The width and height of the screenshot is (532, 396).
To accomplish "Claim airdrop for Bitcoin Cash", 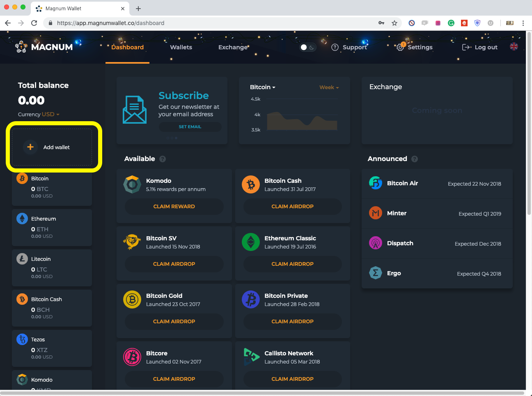I will click(x=292, y=206).
